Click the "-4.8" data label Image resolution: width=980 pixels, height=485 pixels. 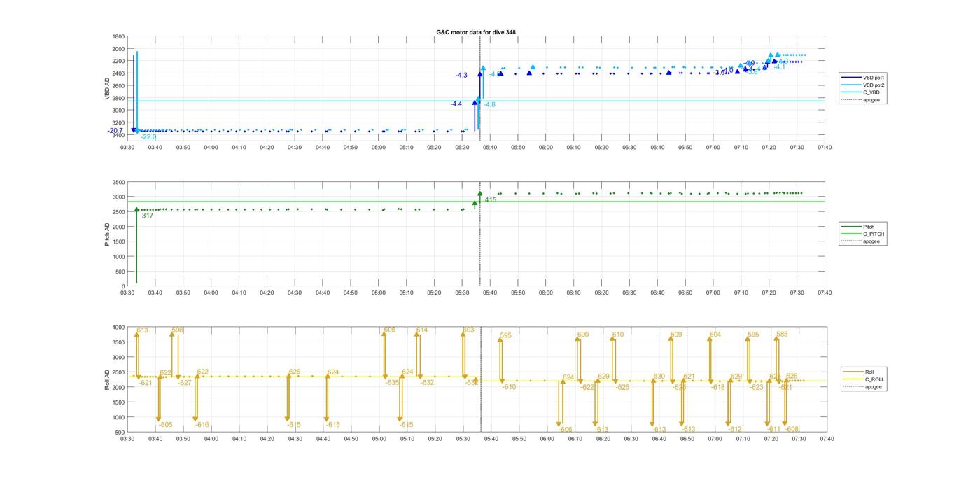coord(489,104)
